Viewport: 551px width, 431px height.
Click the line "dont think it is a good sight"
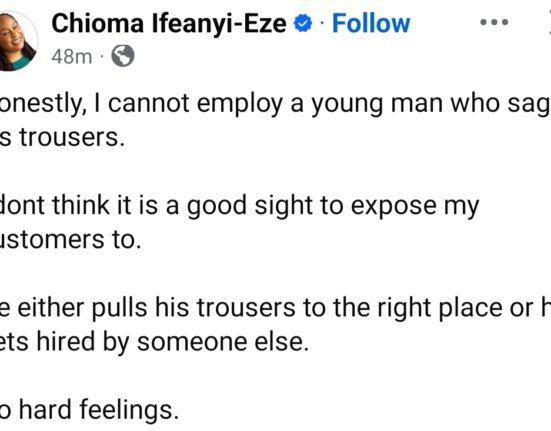[x=239, y=207]
